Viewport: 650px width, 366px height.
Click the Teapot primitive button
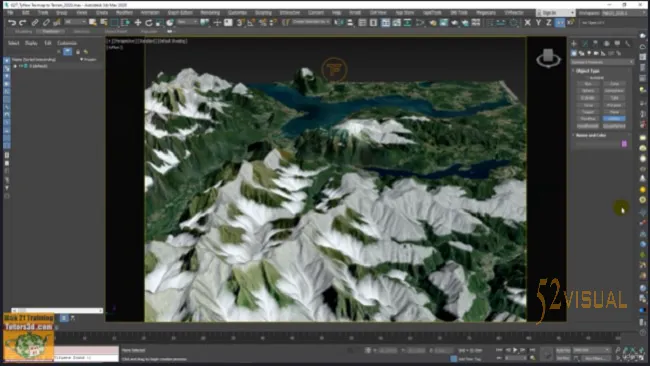[x=588, y=112]
